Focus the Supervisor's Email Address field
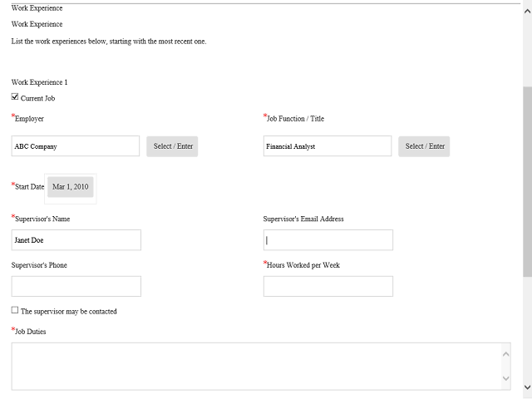532x399 pixels. coord(328,240)
